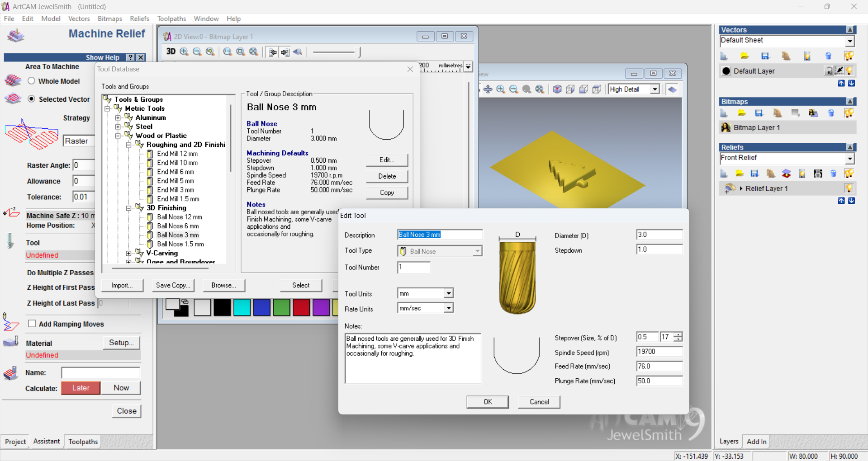Viewport: 868px width, 461px height.
Task: Click the Copy button in Tool Database
Action: pos(387,193)
